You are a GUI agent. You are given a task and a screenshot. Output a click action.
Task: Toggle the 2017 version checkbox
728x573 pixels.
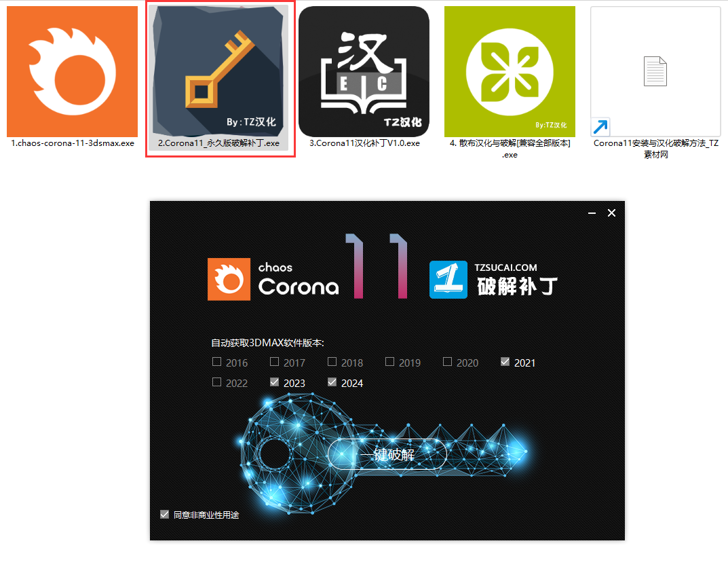tap(274, 362)
